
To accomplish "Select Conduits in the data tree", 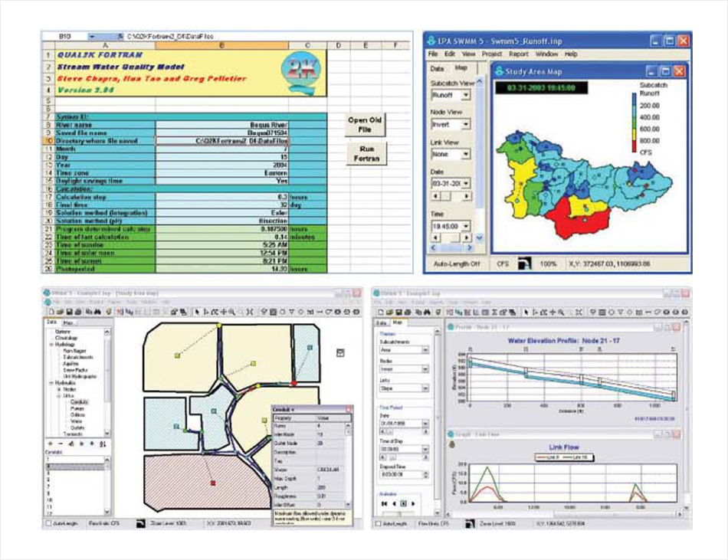I will [79, 401].
